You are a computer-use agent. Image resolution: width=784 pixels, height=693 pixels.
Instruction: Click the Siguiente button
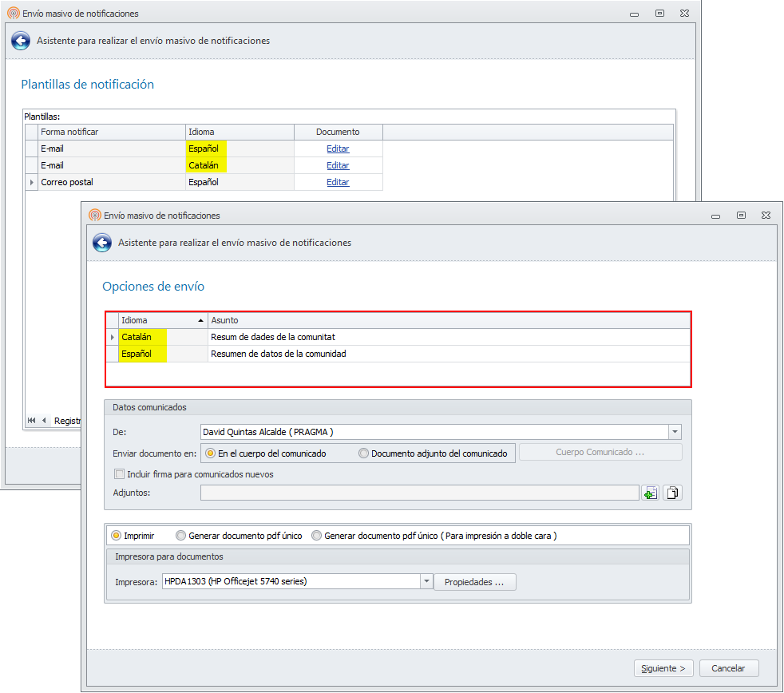pos(663,668)
